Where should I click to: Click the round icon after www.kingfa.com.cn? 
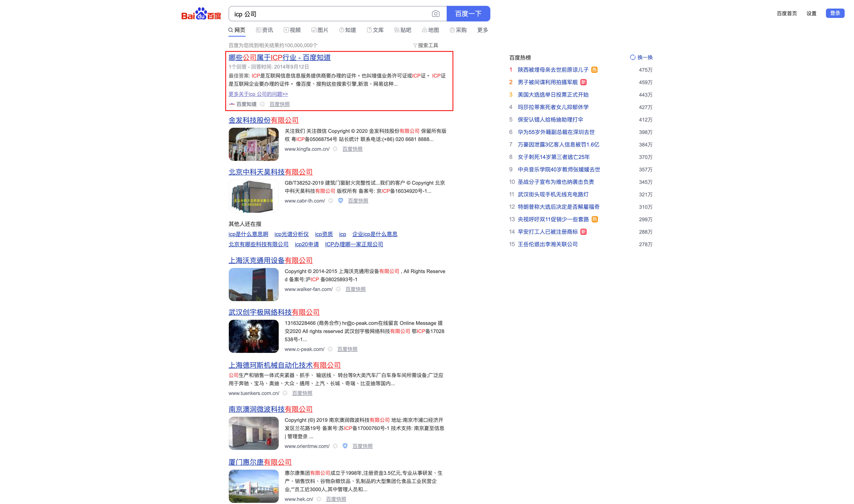coord(335,149)
